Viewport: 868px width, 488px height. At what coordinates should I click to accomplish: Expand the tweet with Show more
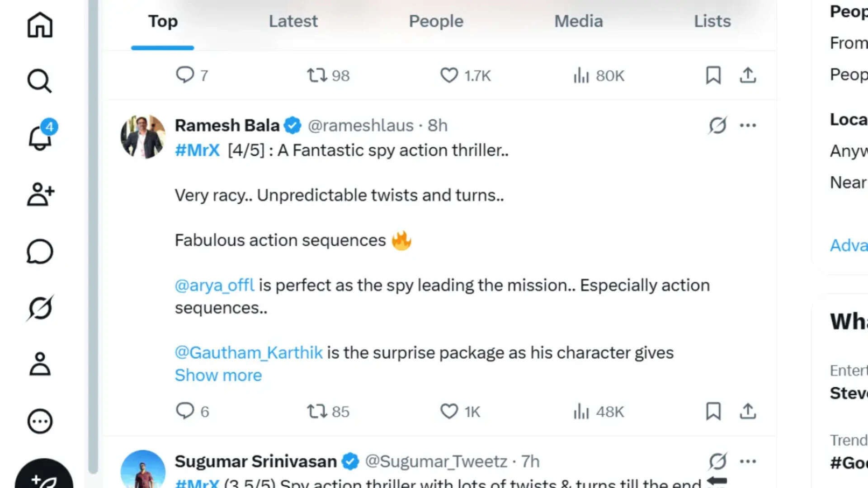point(218,375)
